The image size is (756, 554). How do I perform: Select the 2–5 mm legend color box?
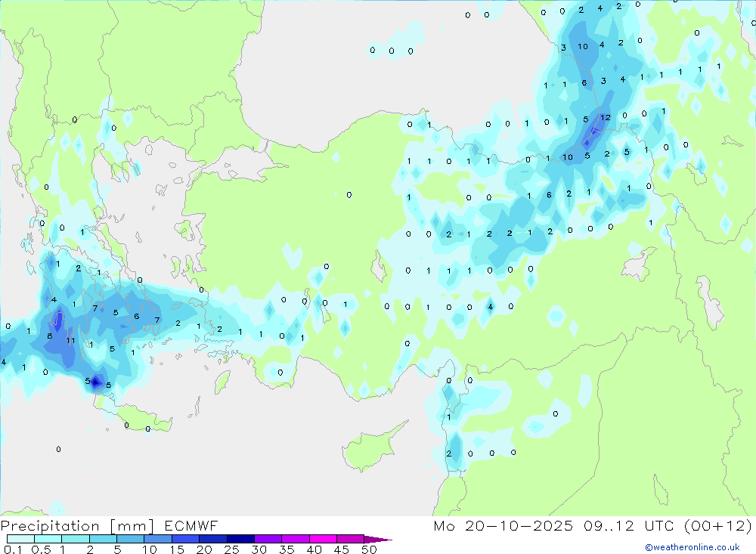click(x=103, y=539)
